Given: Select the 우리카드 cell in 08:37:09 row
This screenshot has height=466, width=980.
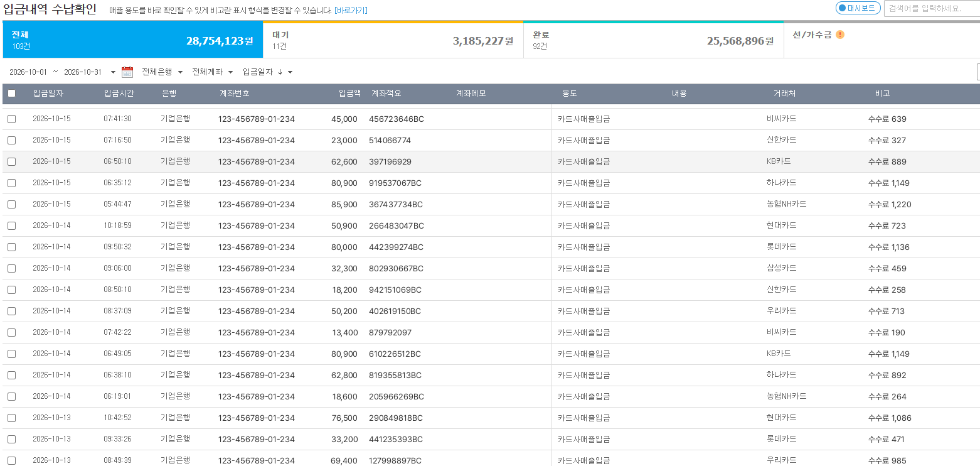Looking at the screenshot, I should point(782,311).
